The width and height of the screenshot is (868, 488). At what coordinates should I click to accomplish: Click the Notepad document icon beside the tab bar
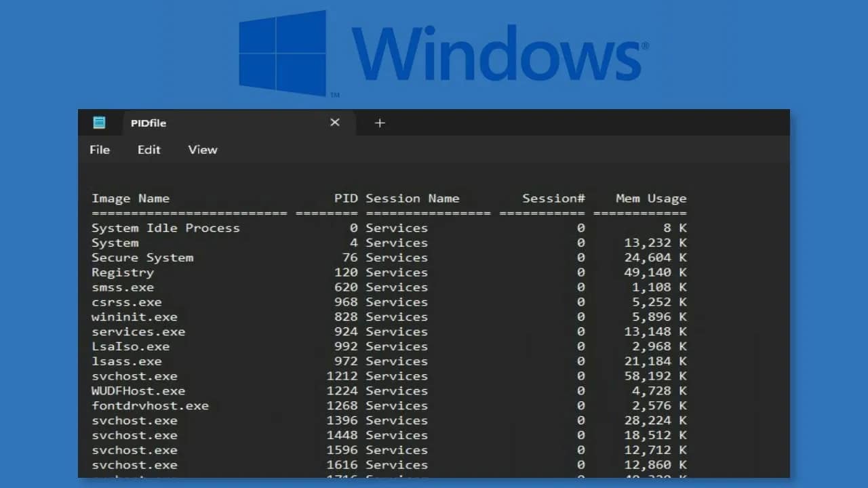click(100, 123)
